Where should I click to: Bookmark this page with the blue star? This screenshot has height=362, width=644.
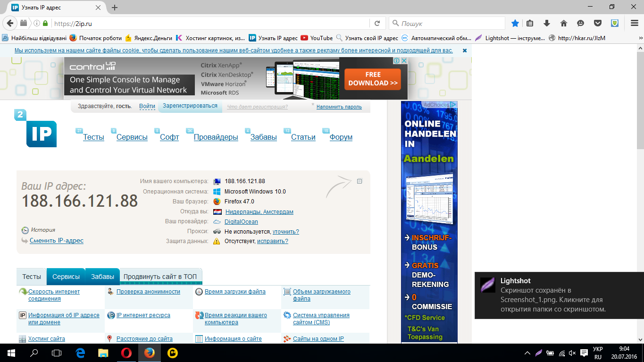[515, 23]
